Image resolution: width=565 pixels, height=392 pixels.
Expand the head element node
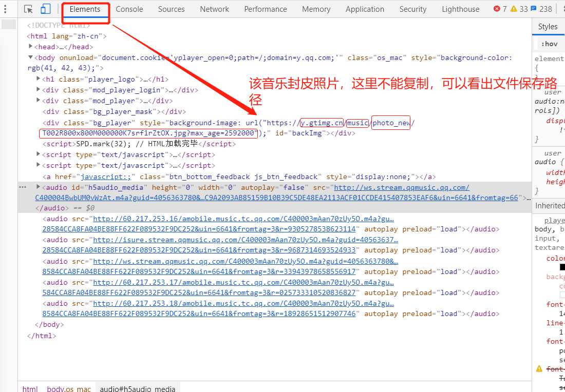[31, 47]
